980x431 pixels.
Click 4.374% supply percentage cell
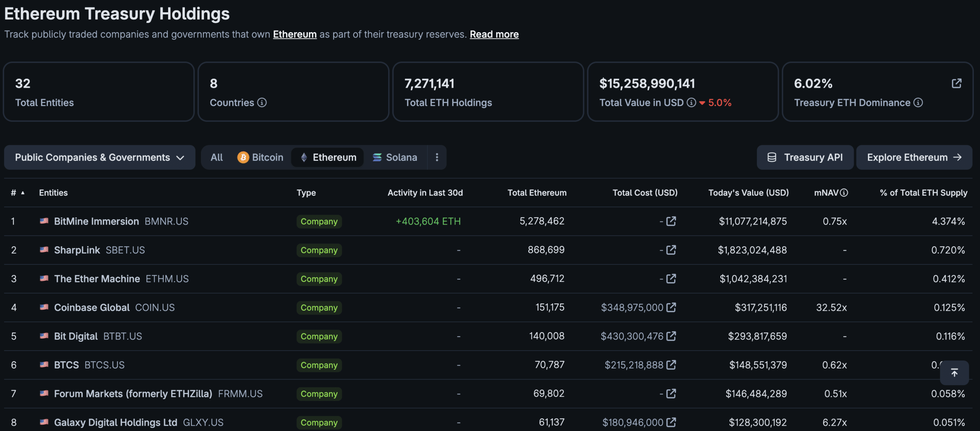click(x=948, y=221)
